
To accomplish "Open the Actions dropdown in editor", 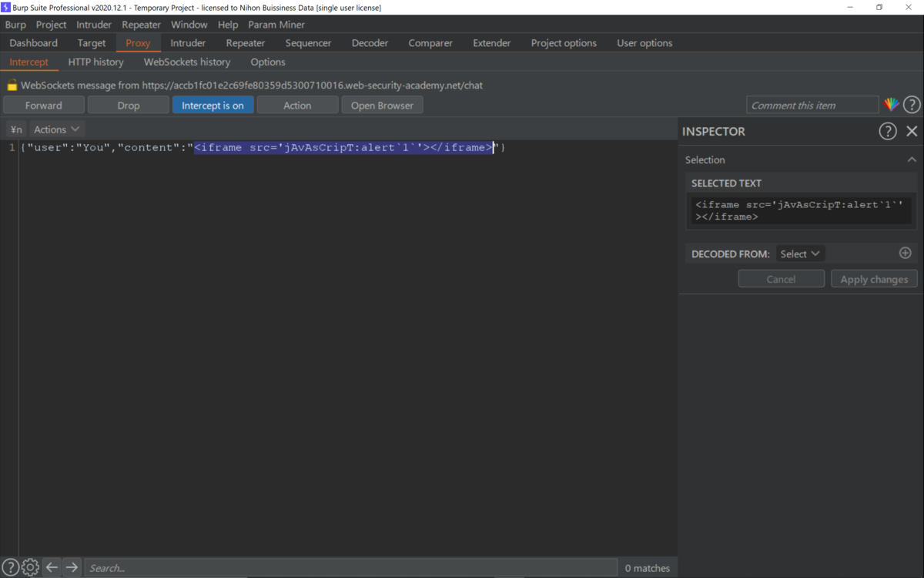I will pos(56,129).
